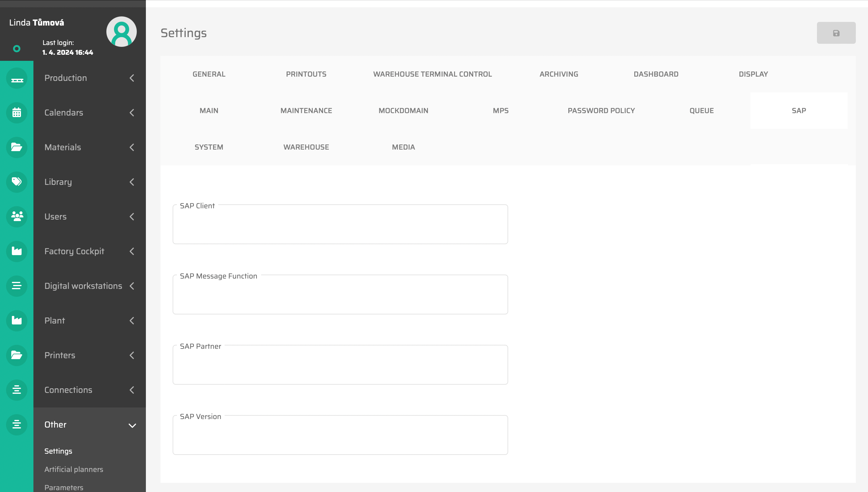Switch to the PASSWORD POLICY tab
This screenshot has width=868, height=492.
601,111
